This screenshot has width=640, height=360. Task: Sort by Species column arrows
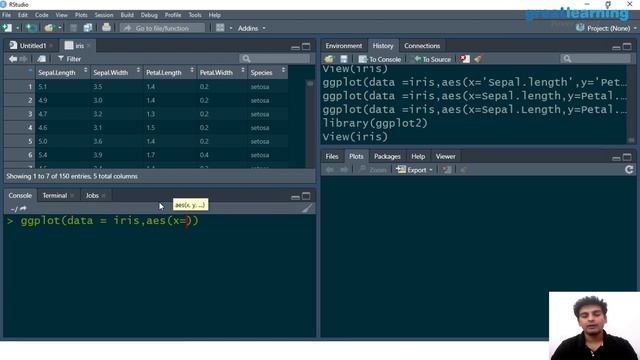(283, 70)
